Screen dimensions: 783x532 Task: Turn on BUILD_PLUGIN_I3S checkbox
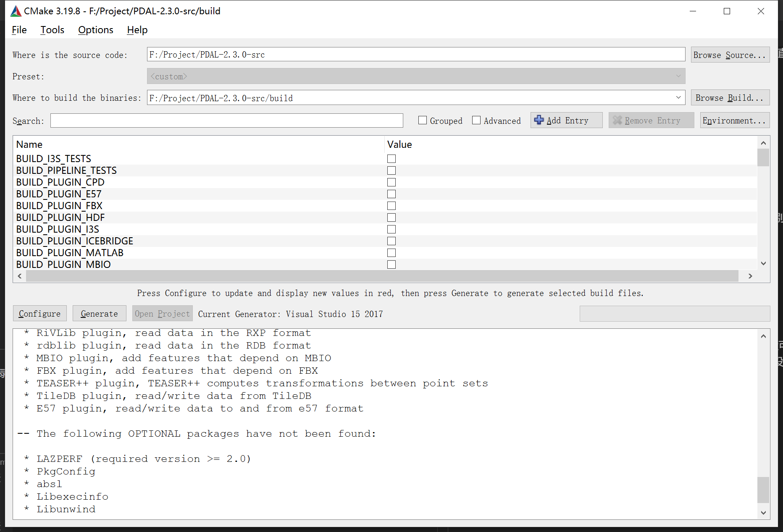[x=391, y=229]
